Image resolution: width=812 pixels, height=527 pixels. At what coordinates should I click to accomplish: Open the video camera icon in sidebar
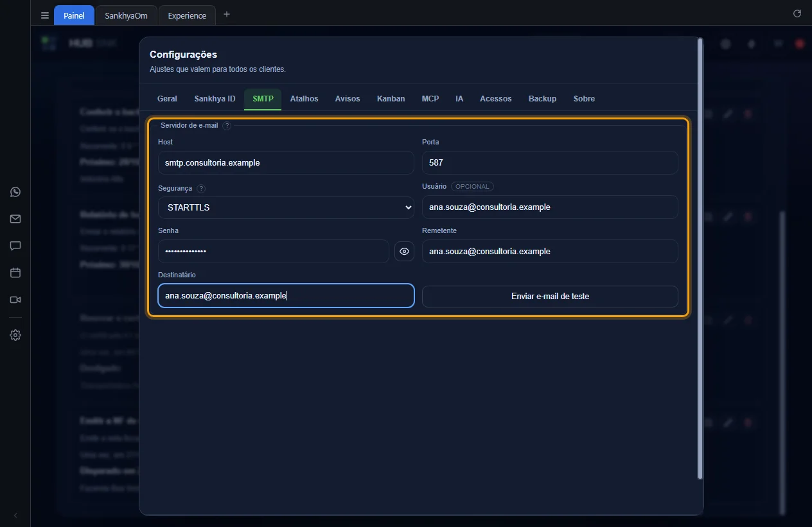(x=15, y=300)
